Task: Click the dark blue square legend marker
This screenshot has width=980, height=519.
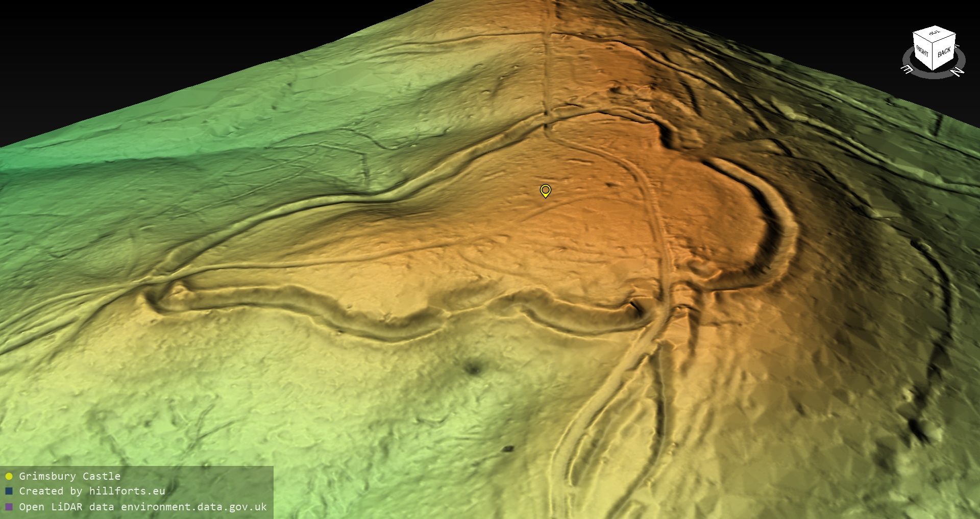Action: tap(9, 491)
